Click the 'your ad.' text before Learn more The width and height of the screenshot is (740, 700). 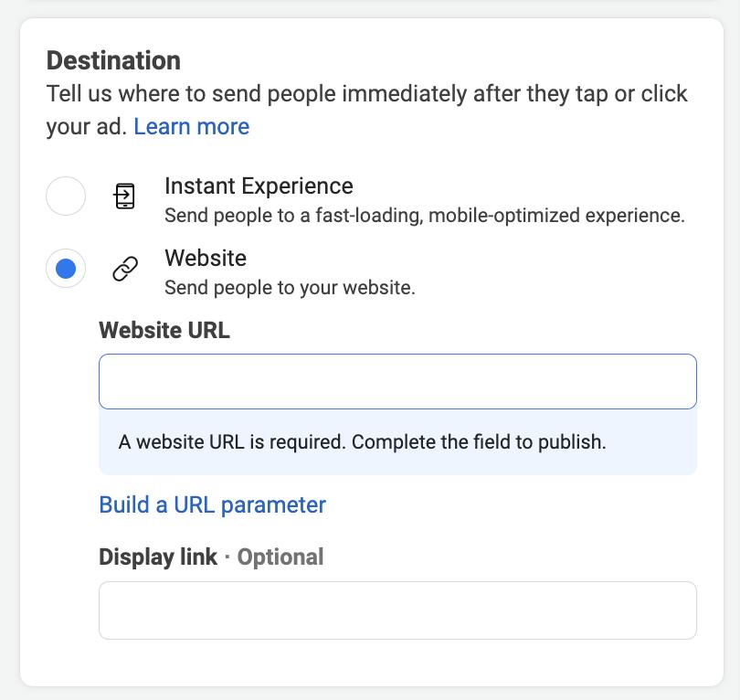(87, 126)
